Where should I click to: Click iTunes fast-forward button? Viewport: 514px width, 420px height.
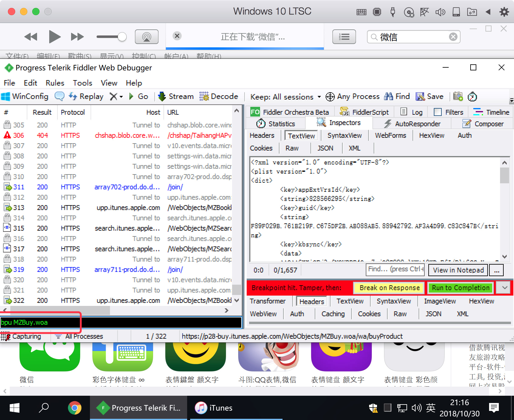pyautogui.click(x=77, y=37)
